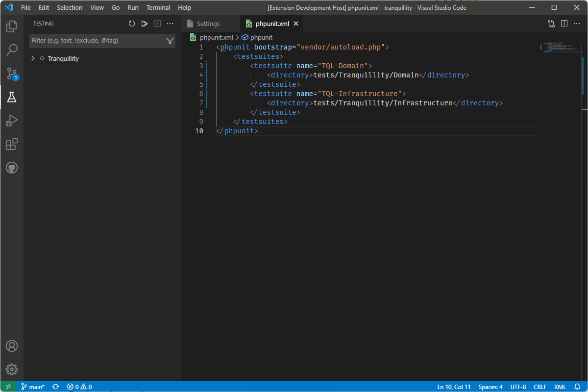Click the remote window indicator
The width and height of the screenshot is (588, 392).
(8, 387)
